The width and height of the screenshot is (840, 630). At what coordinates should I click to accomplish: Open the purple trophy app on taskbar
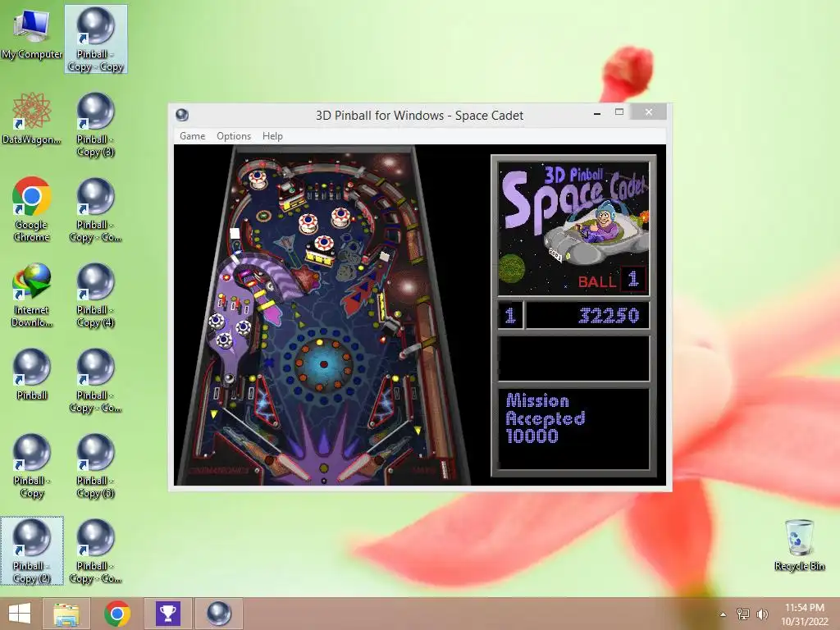167,614
